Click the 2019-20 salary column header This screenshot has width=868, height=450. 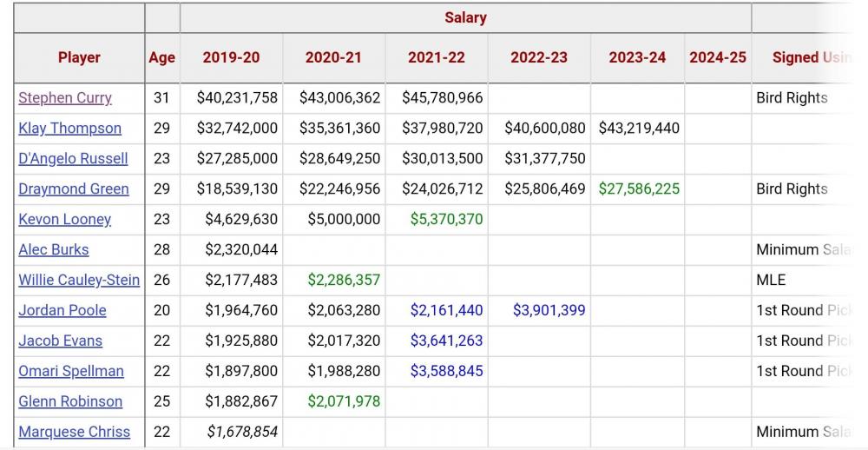pos(231,58)
